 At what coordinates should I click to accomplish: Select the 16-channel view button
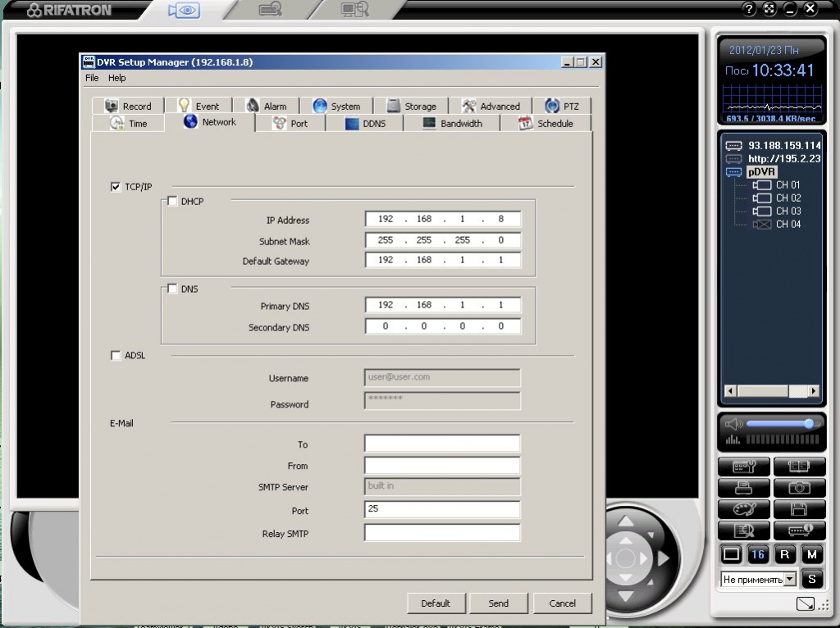point(758,555)
